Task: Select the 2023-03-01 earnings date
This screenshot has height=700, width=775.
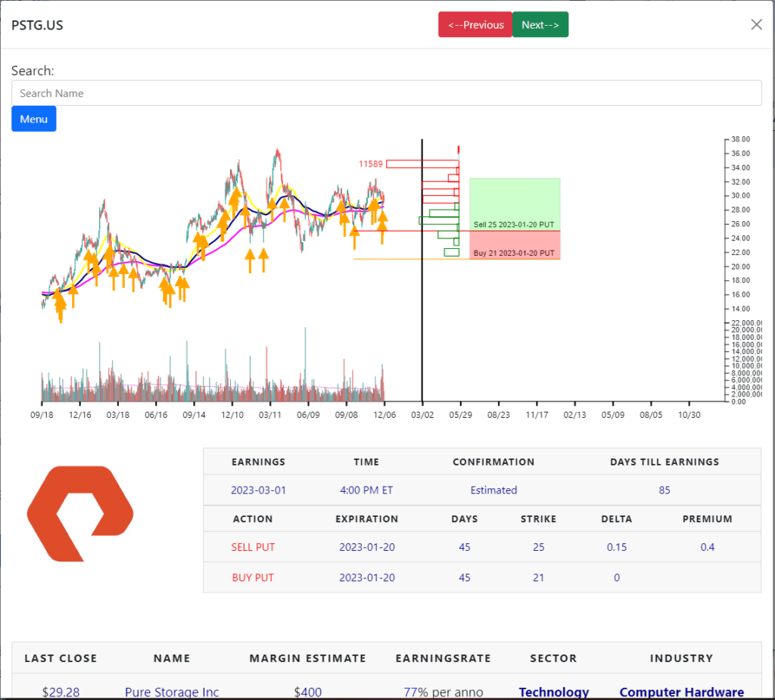Action: 258,490
